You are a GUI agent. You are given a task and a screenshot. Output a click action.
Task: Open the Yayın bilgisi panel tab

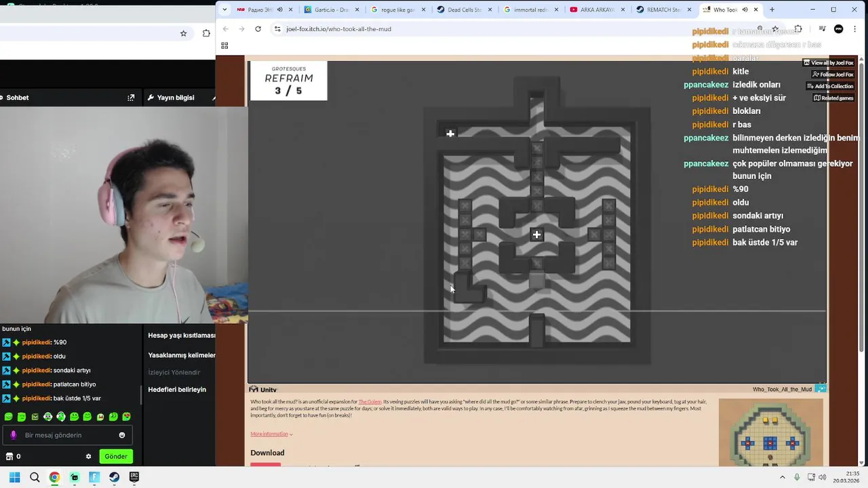click(170, 98)
